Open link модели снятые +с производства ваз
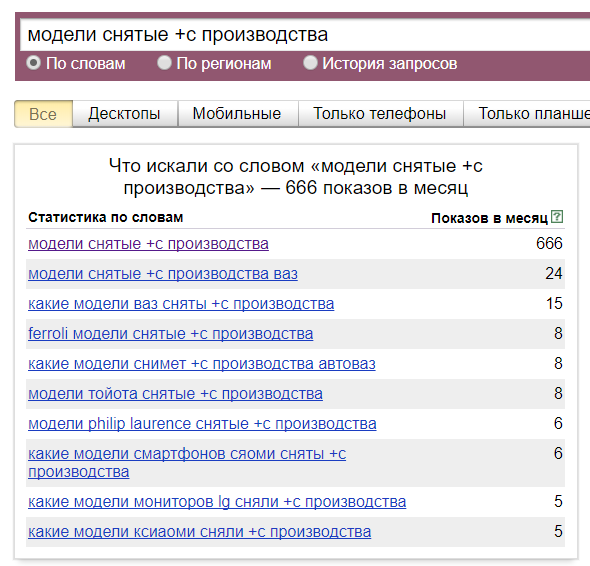The width and height of the screenshot is (590, 566). click(x=163, y=274)
